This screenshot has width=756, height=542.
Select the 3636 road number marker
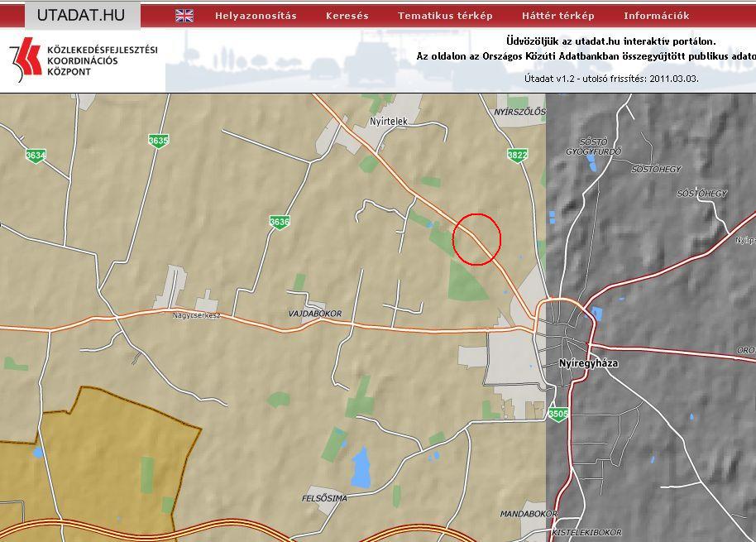280,222
